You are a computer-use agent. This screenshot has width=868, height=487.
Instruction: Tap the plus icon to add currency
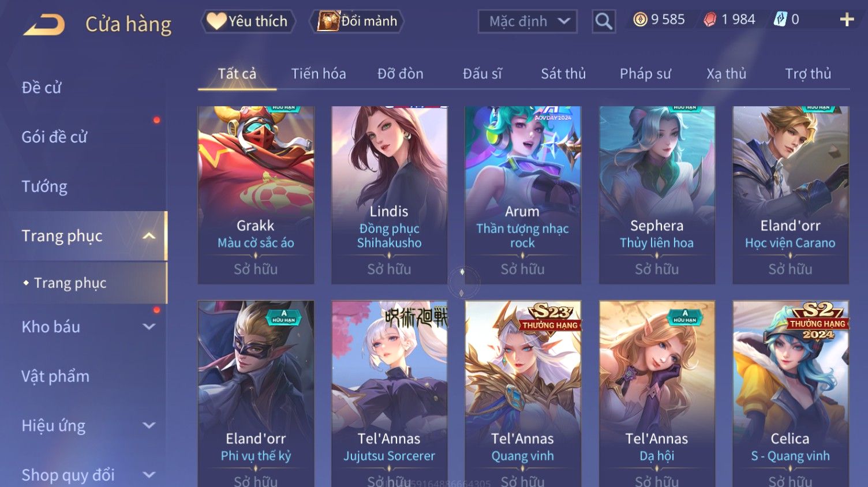click(x=847, y=20)
